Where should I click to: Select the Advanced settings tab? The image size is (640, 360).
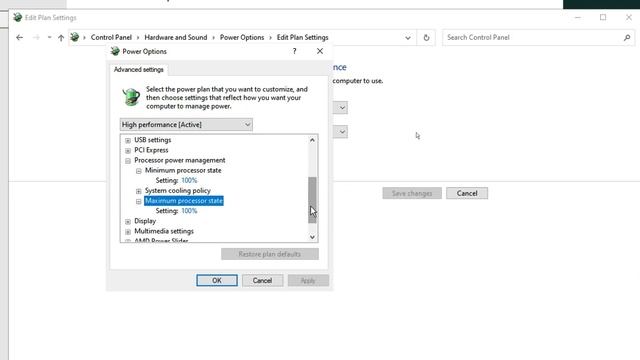click(138, 69)
